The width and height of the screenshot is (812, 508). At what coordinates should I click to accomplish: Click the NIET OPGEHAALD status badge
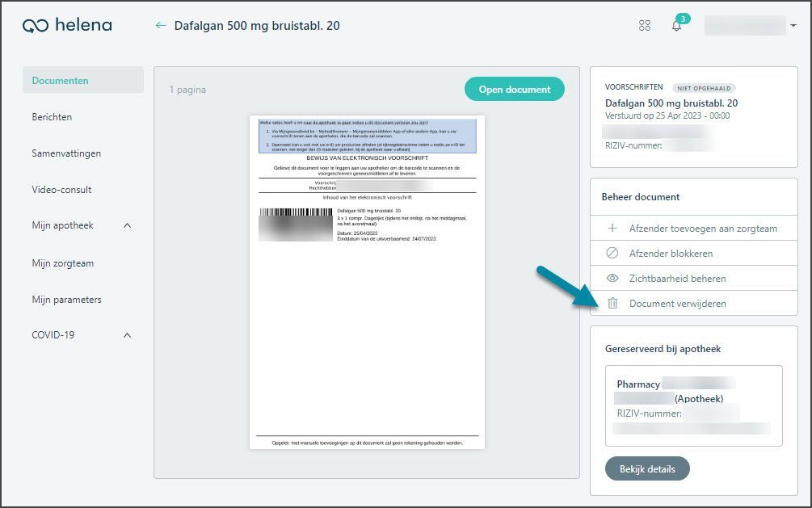[x=704, y=88]
